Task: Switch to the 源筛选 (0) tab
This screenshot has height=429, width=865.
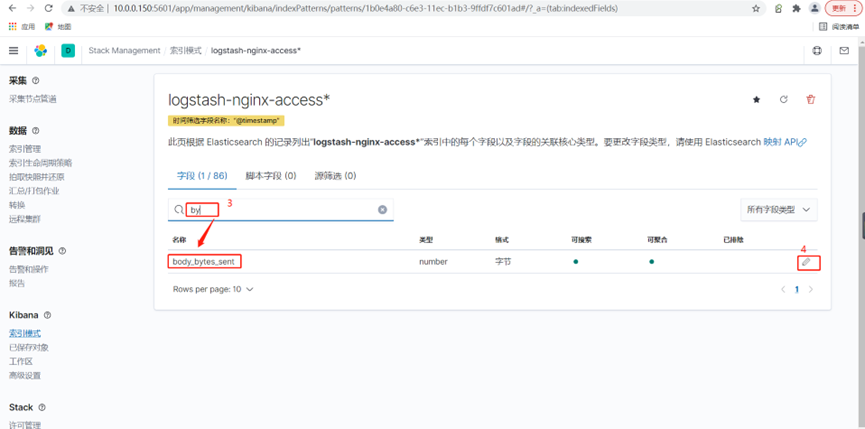Action: [x=335, y=176]
